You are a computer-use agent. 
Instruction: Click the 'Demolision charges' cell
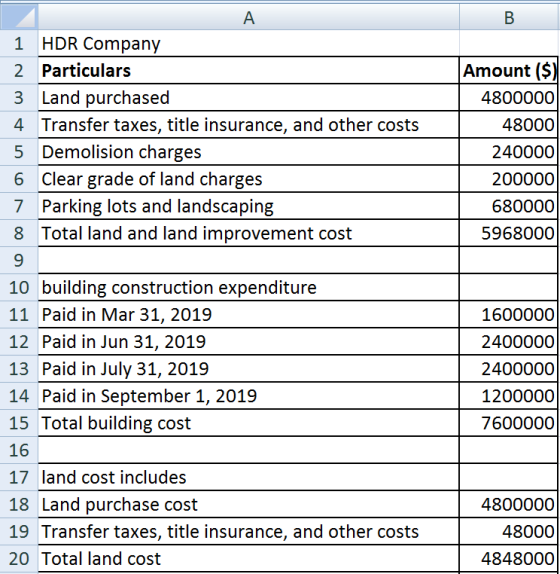(249, 152)
